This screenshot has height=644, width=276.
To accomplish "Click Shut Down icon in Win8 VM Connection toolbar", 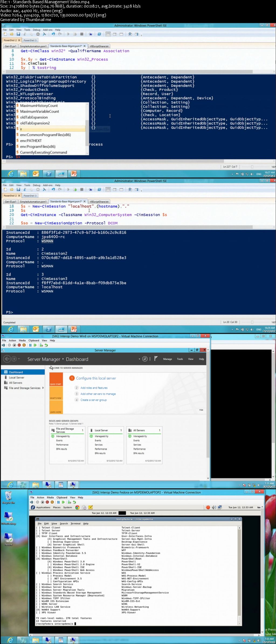I will point(19,345).
